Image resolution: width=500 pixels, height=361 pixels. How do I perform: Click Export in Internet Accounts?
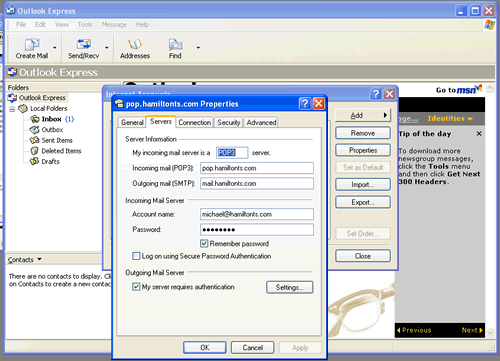[x=363, y=202]
